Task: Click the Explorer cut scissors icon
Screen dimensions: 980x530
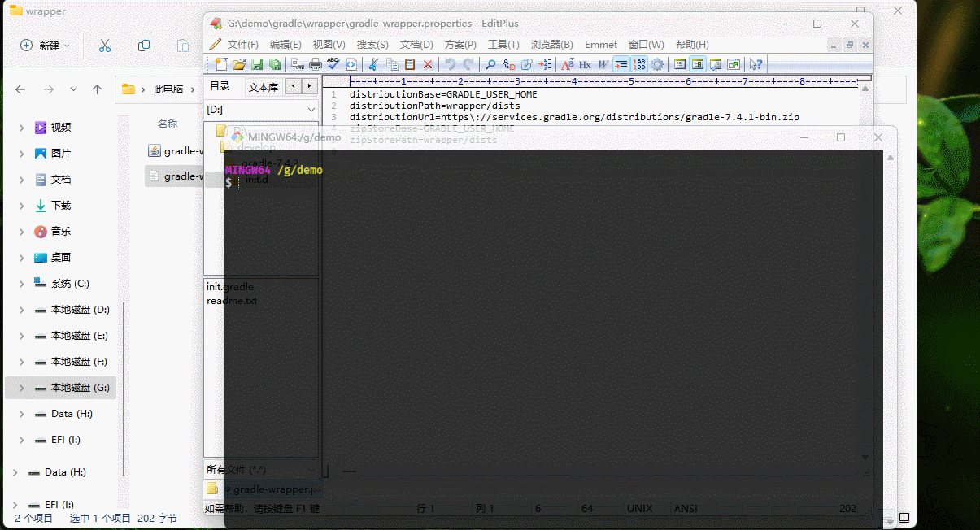Action: (105, 46)
